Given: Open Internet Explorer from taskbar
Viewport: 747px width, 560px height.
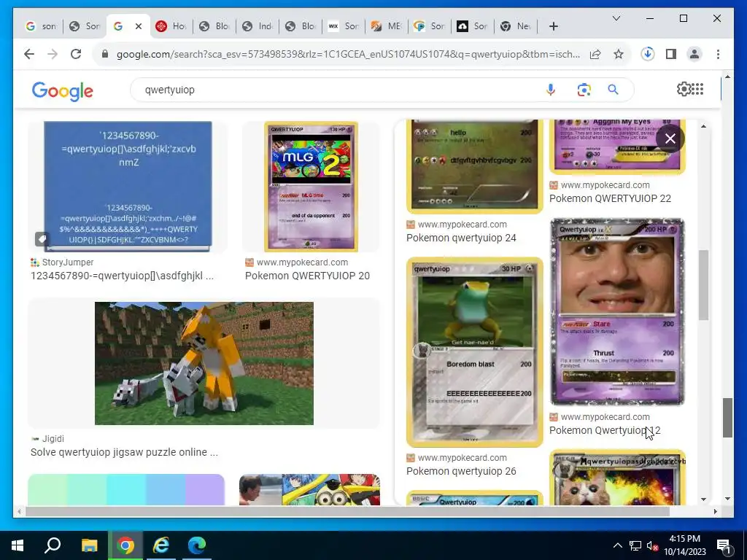Looking at the screenshot, I should 161,545.
